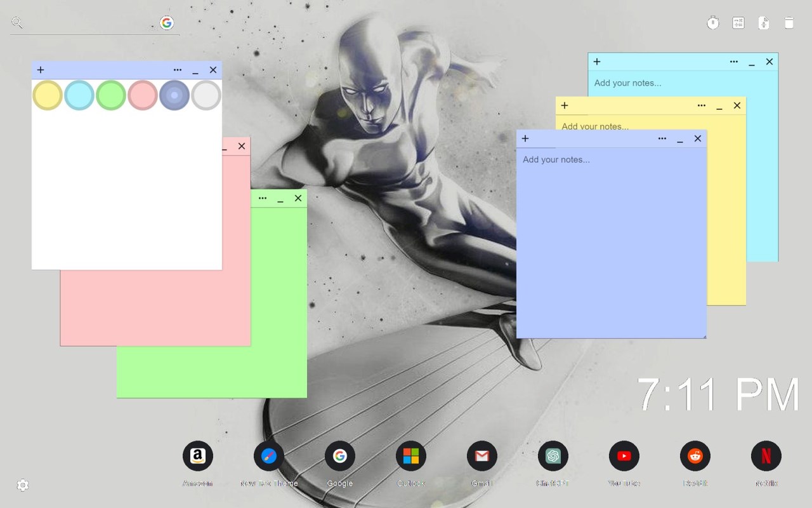The image size is (812, 508).
Task: Close the green note
Action: tap(298, 198)
